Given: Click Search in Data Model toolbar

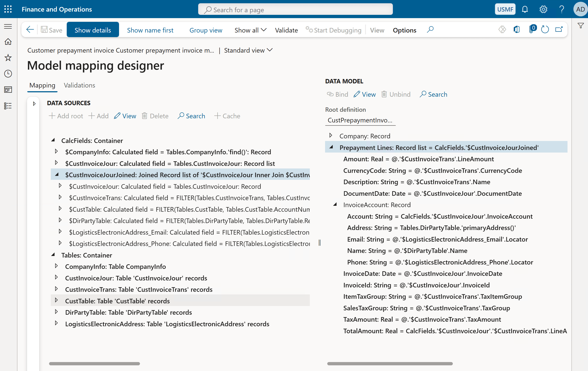Looking at the screenshot, I should [x=433, y=94].
